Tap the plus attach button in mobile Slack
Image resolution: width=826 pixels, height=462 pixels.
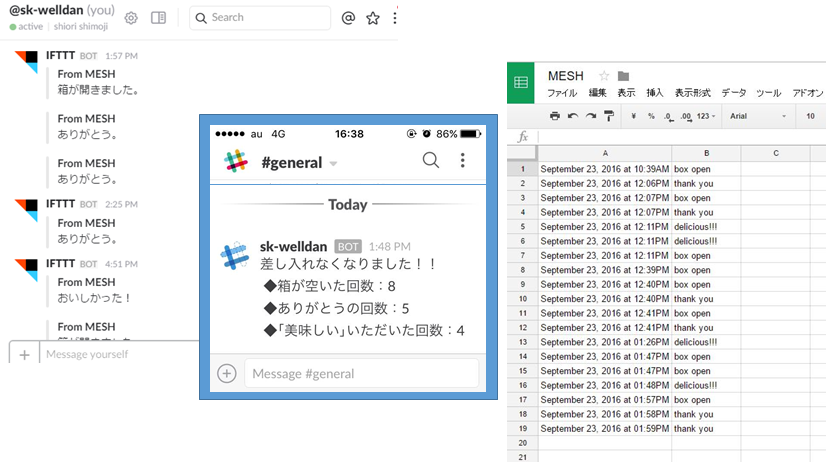coord(227,373)
